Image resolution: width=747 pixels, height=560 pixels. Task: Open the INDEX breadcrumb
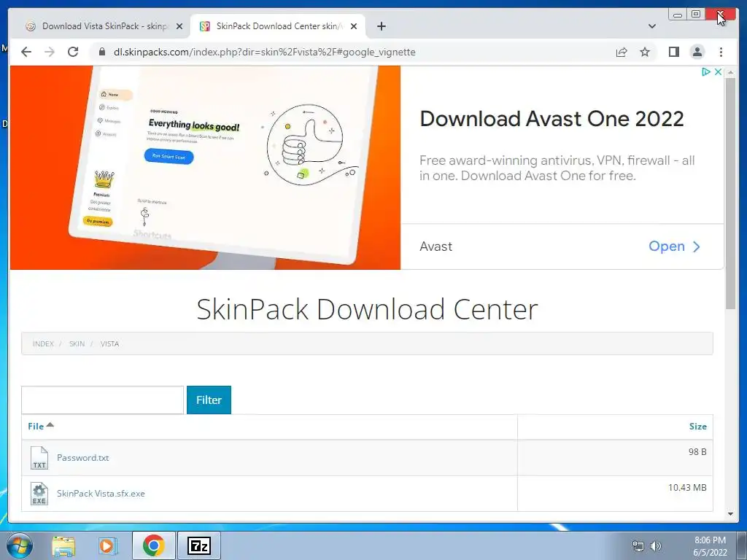click(43, 344)
